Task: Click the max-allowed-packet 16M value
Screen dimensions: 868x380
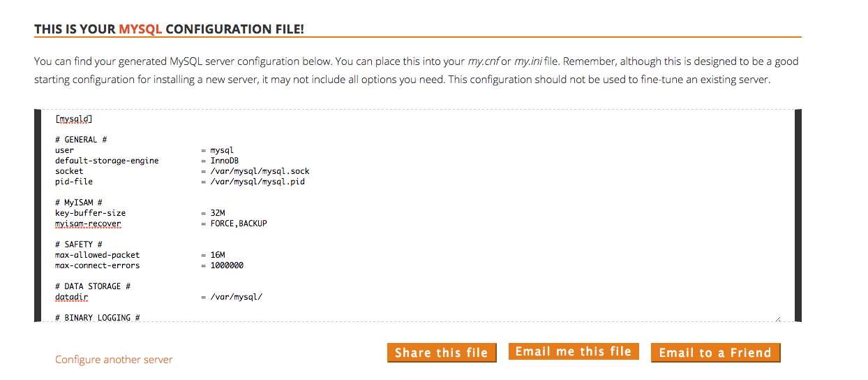Action: pyautogui.click(x=218, y=255)
